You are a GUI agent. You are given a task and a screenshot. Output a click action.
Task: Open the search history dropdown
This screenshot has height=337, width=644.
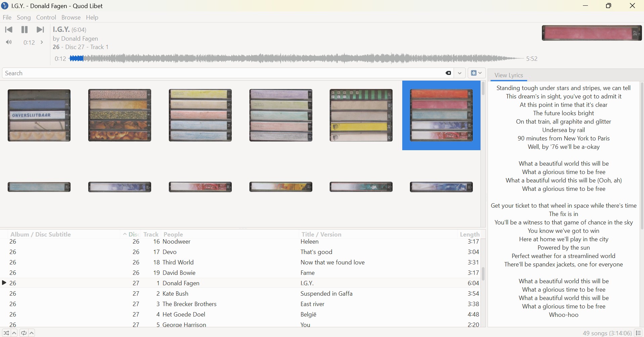pos(460,73)
